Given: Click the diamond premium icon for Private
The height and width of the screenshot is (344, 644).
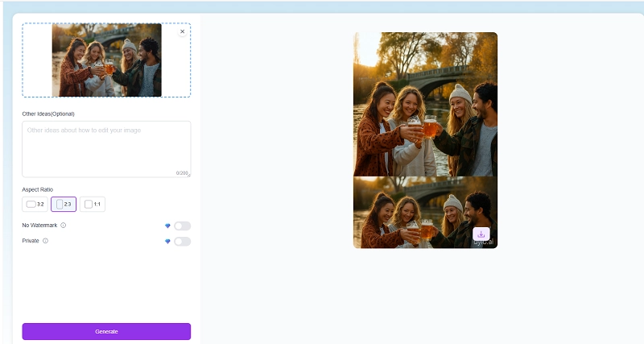Looking at the screenshot, I should [x=167, y=241].
